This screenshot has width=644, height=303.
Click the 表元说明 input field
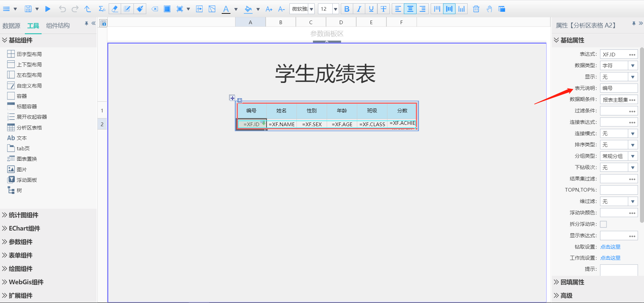click(x=619, y=88)
